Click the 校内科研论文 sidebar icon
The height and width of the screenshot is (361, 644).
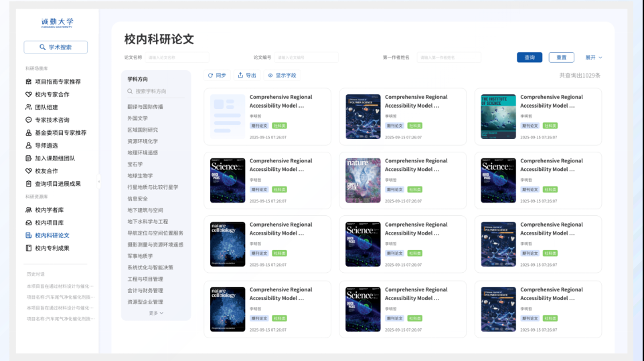click(28, 235)
